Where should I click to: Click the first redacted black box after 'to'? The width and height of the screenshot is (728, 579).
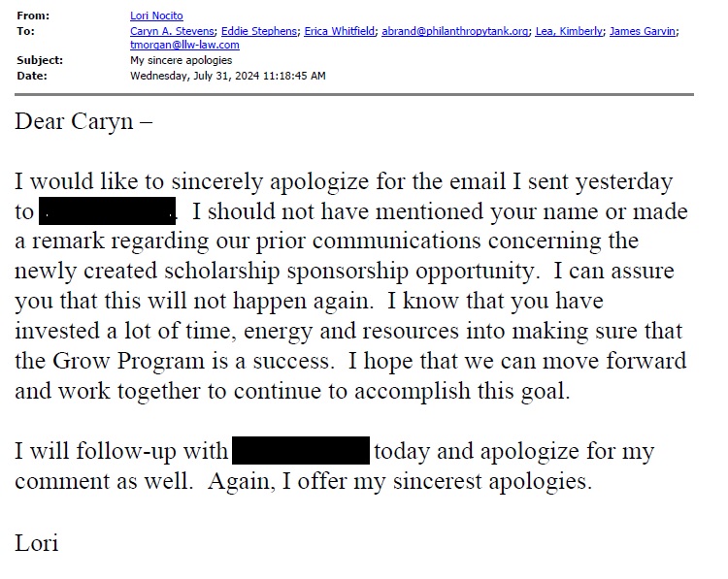(107, 210)
